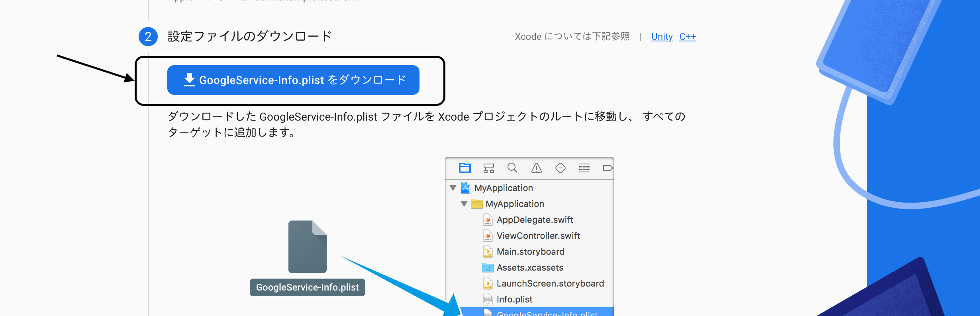
Task: Select Main.storyboard in the tree
Action: pos(530,252)
